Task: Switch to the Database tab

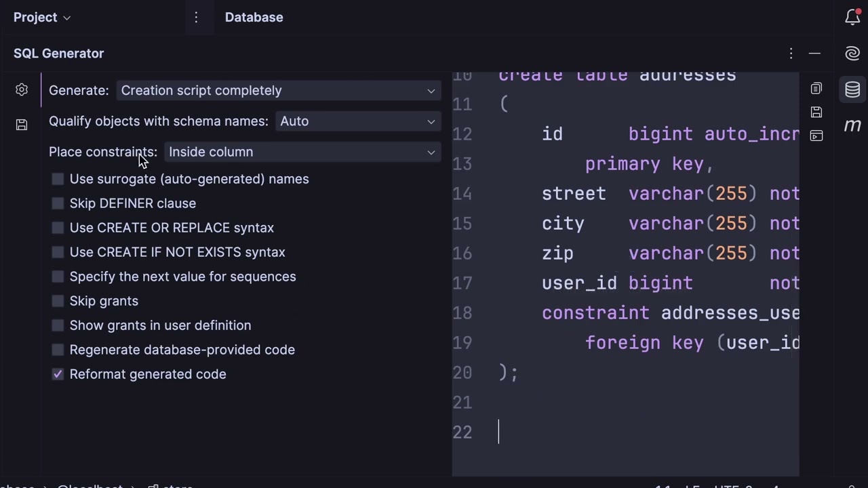Action: pos(254,18)
